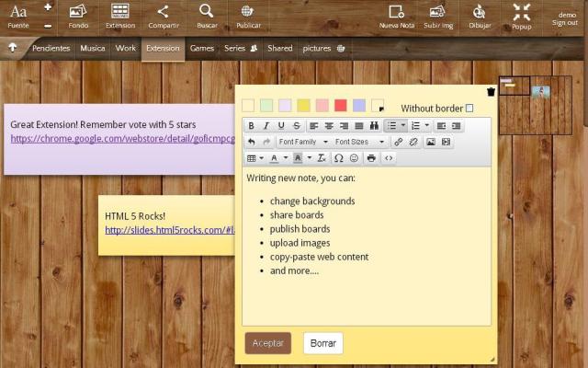Remove link with the broken chain icon
The image size is (588, 368).
(x=413, y=142)
